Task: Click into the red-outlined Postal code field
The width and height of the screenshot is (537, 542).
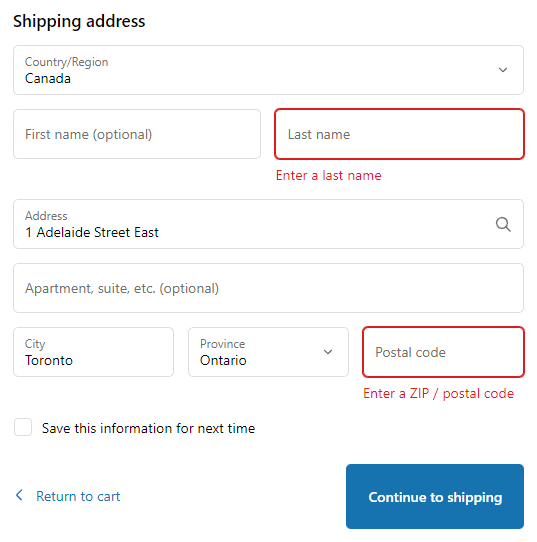Action: coord(443,352)
